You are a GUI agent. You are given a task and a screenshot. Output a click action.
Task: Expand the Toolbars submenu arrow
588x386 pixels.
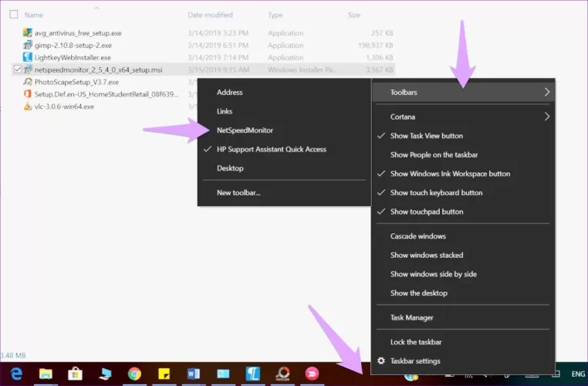[x=546, y=92]
